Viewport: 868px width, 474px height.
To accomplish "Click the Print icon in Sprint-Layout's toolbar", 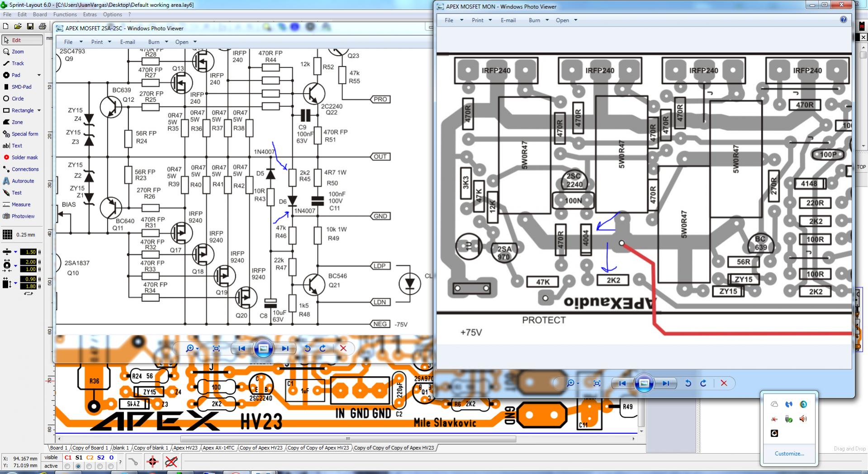I will point(42,27).
